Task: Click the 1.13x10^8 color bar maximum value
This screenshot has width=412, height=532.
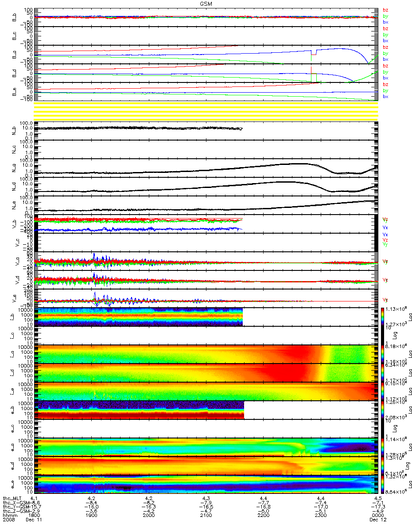Action: pos(396,309)
